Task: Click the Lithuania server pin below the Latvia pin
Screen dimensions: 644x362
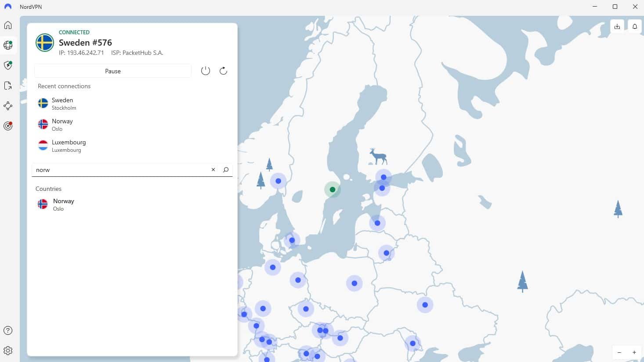Action: point(387,253)
